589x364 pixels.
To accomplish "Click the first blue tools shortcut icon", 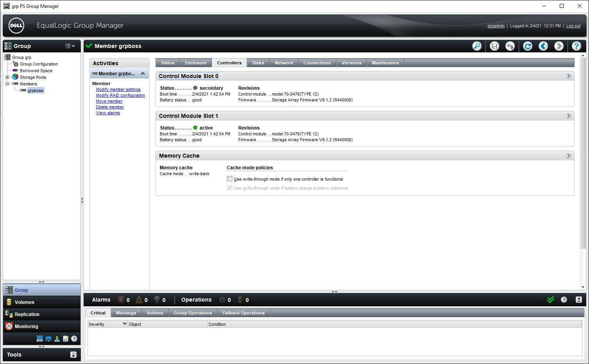I will click(x=40, y=339).
